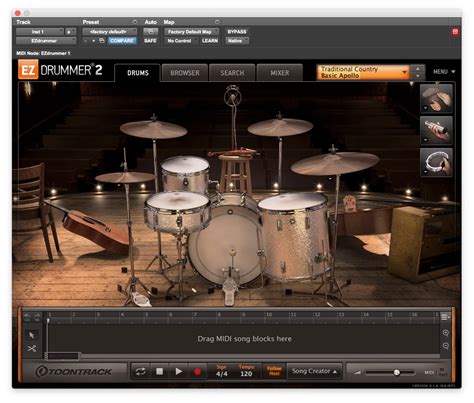Click the Tempo 120 field
Screen dimensions: 474x403
pyautogui.click(x=246, y=371)
